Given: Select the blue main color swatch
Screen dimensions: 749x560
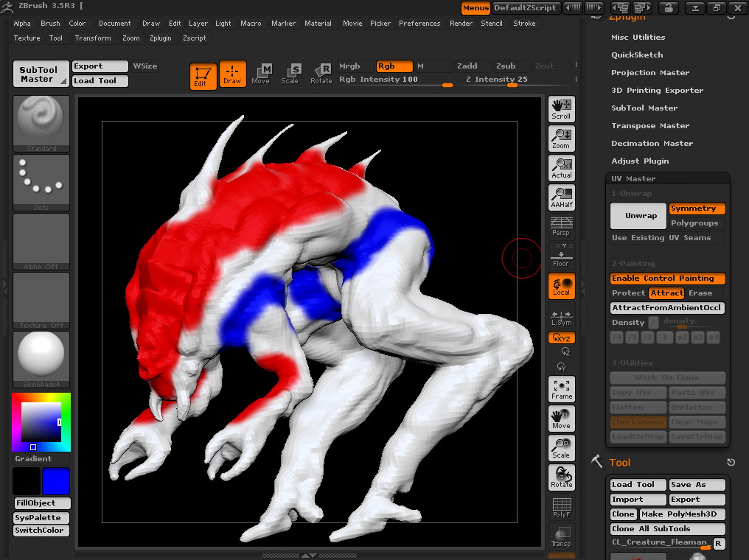Looking at the screenshot, I should point(56,481).
